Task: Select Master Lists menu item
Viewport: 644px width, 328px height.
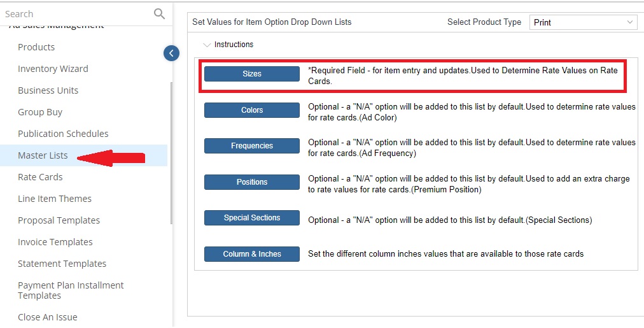Action: [x=43, y=155]
